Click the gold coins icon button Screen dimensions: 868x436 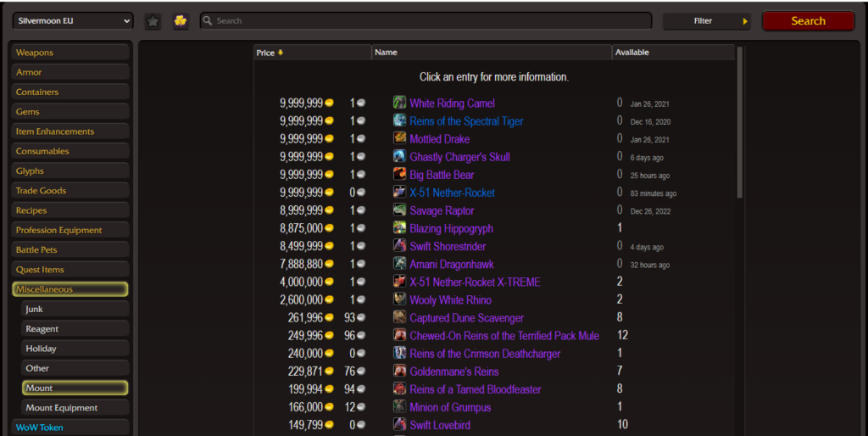(x=181, y=21)
